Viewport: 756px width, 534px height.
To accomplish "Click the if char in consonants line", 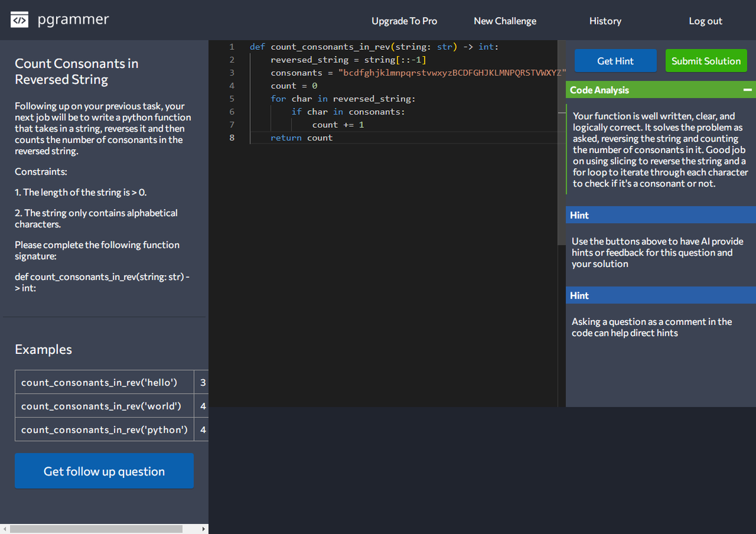I will pos(348,111).
